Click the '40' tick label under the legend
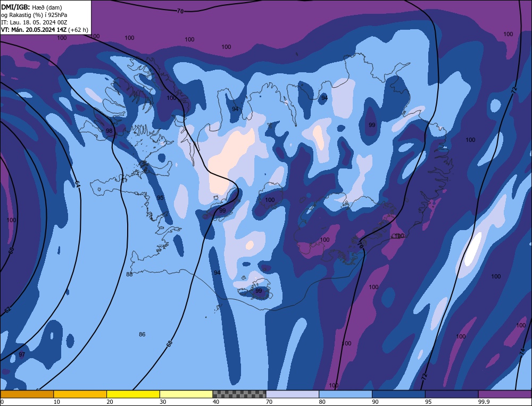 click(x=216, y=402)
